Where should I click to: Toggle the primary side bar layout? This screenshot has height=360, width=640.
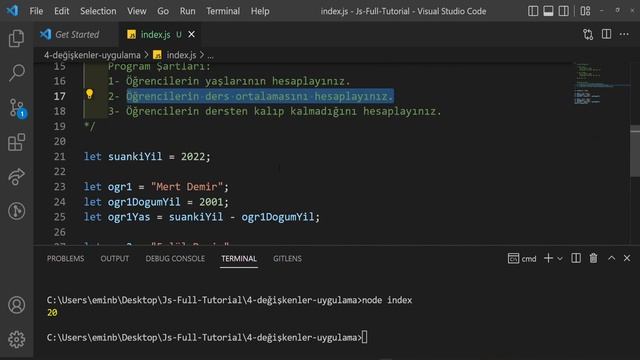(x=533, y=11)
